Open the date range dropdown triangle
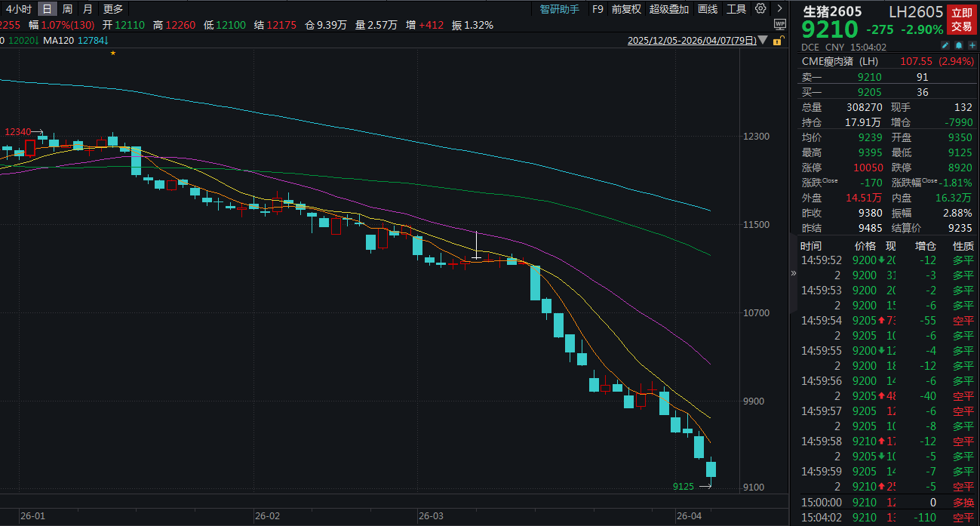The width and height of the screenshot is (980, 526). (x=764, y=41)
